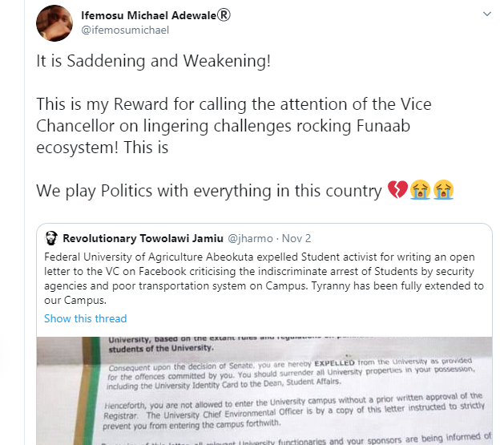Click the 'It is Saddening and Weakening!' line
This screenshot has width=504, height=445.
click(153, 61)
